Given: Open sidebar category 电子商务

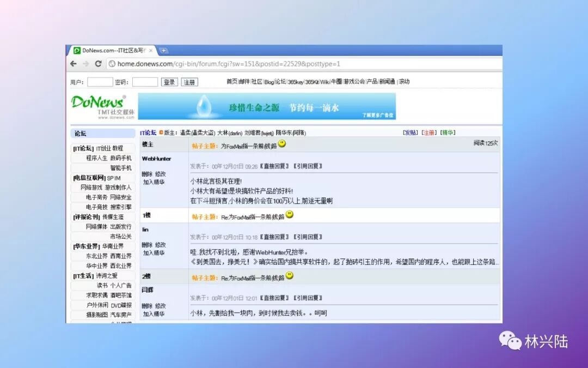Looking at the screenshot, I should point(97,197).
